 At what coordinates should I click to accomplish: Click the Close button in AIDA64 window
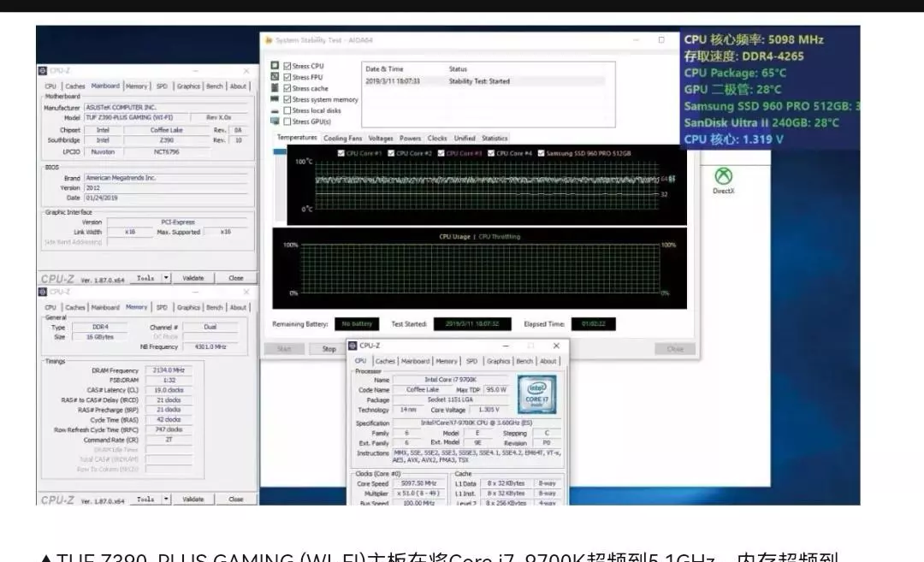[x=675, y=349]
